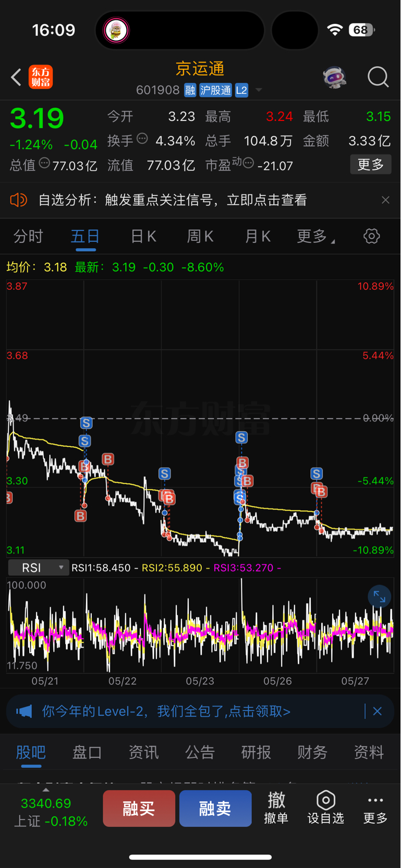Switch to 分时 chart tab
Viewport: 401px width, 868px height.
click(x=28, y=237)
